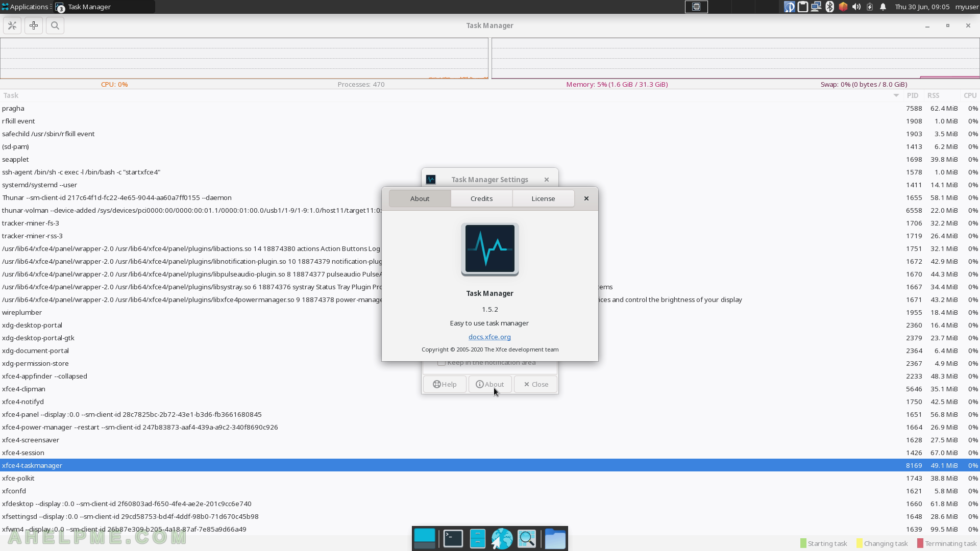Click the Memory: 5% status label
The image size is (980, 551).
[x=617, y=84]
